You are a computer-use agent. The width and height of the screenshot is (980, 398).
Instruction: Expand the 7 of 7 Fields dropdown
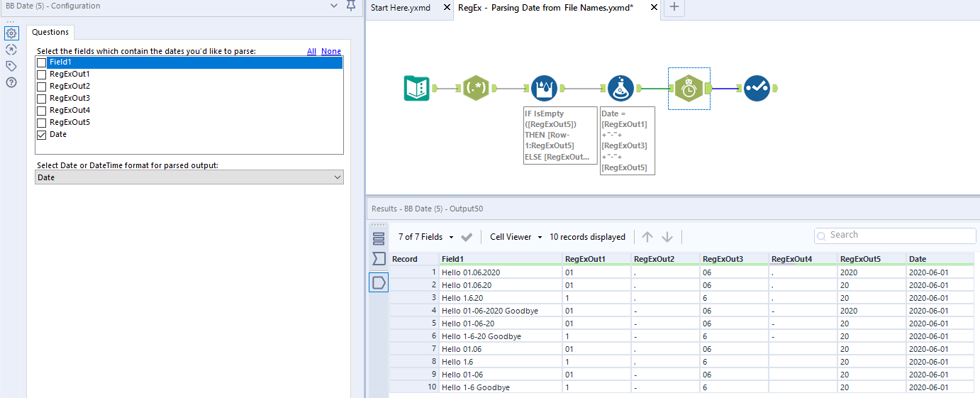[426, 237]
